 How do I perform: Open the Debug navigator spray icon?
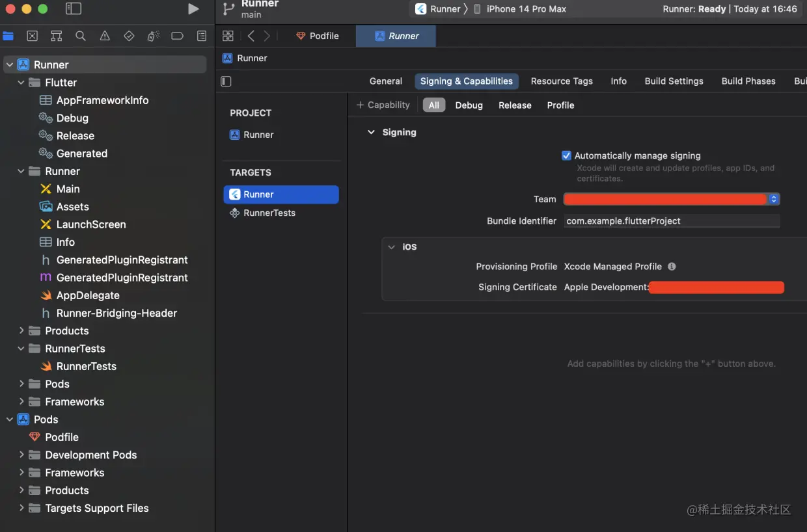[x=153, y=36]
